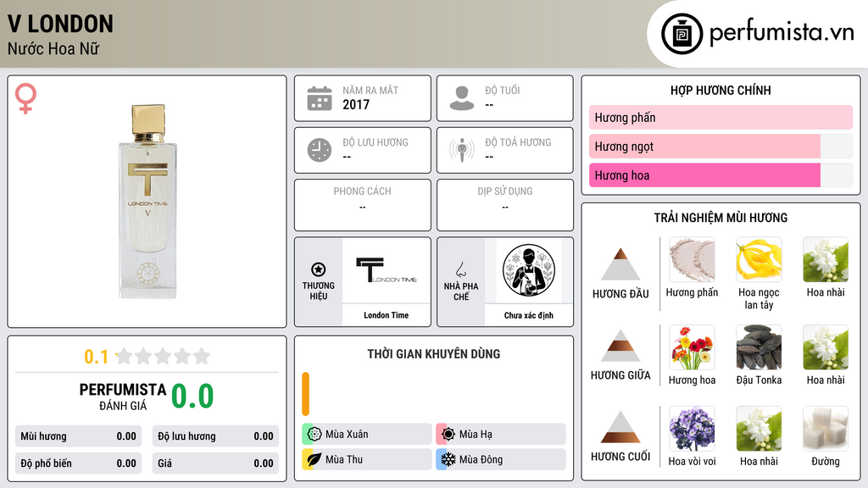The width and height of the screenshot is (868, 488).
Task: Click the Trải nghiệm mùi hương heading
Action: tap(721, 218)
